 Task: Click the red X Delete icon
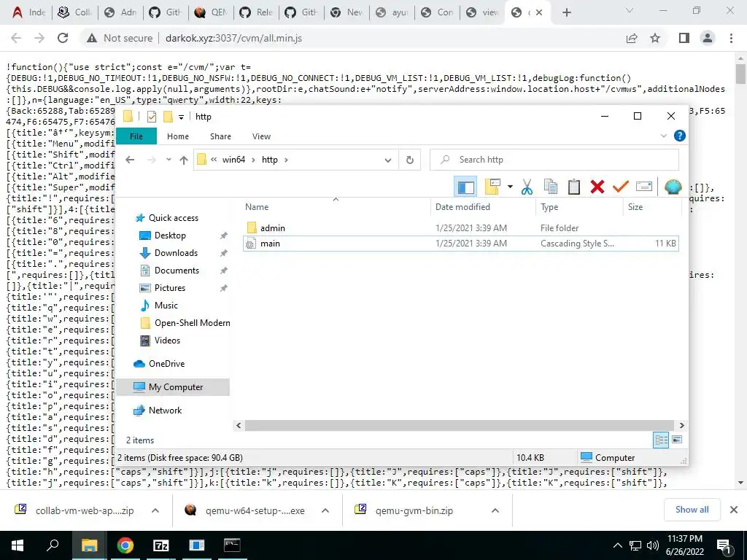597,187
